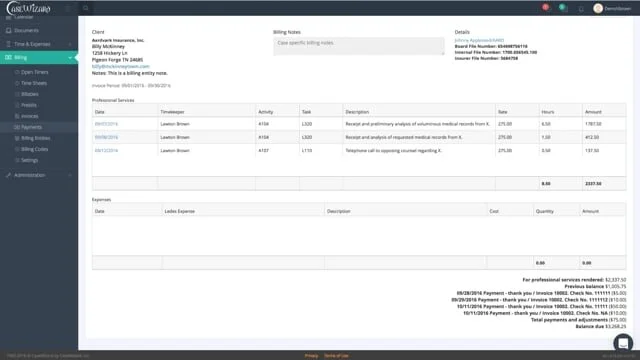Click the Time & Expenses sidebar icon
Viewport: 640px width, 360px height.
click(x=9, y=44)
